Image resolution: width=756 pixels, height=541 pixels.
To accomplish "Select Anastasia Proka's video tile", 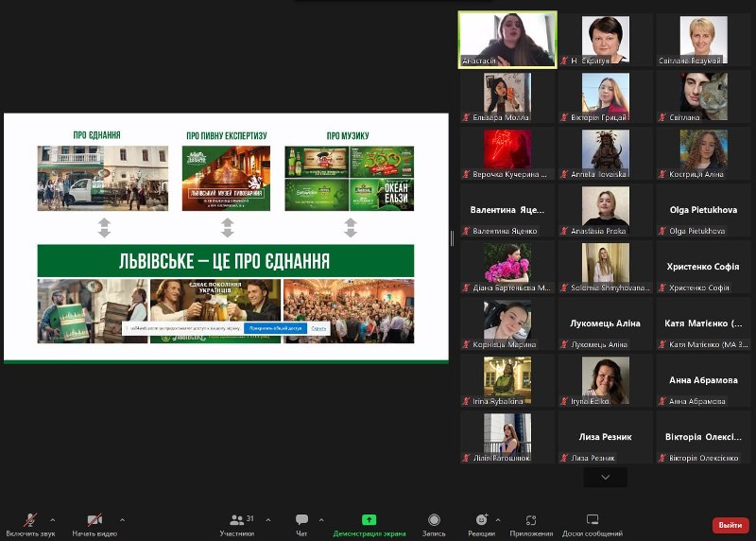I will point(605,210).
